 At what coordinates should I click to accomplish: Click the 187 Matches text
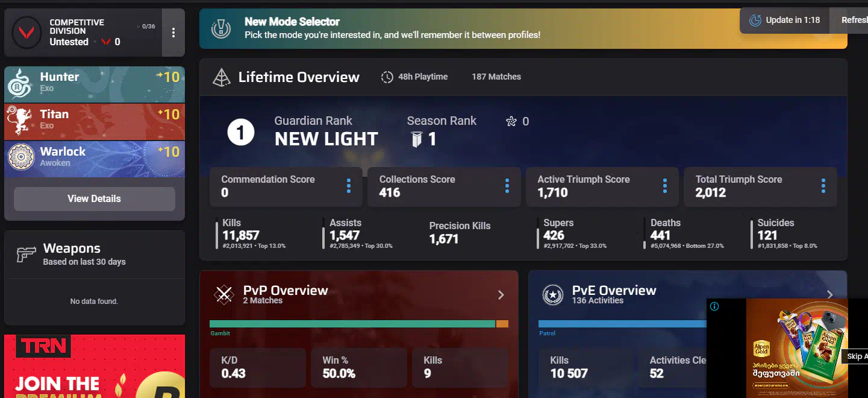tap(496, 77)
